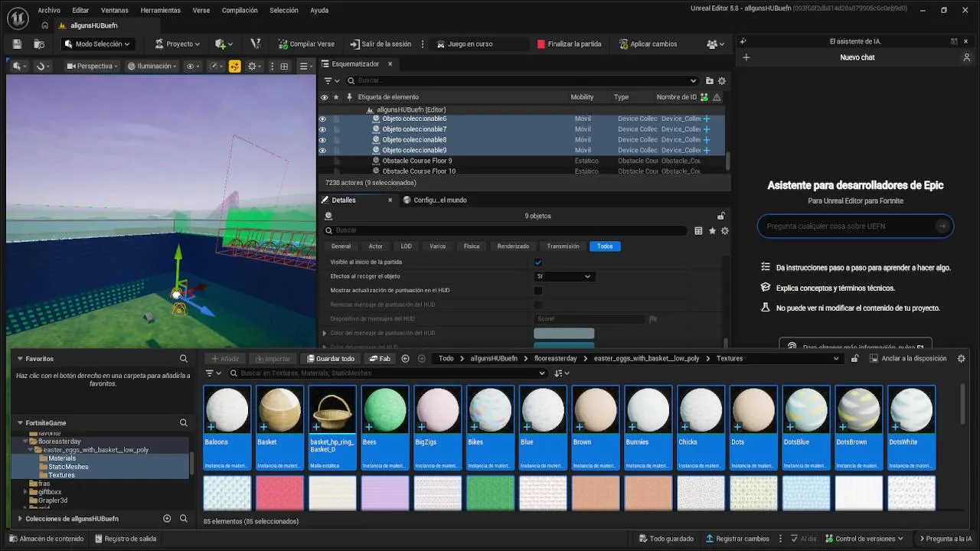Open the property matrix table icon in Detalles
980x551 pixels.
(x=698, y=230)
